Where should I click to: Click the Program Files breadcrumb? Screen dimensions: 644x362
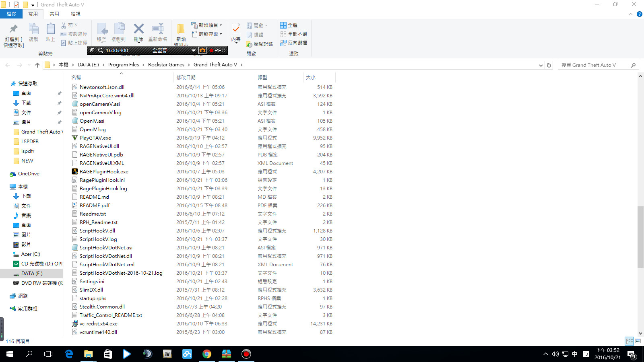pos(124,65)
